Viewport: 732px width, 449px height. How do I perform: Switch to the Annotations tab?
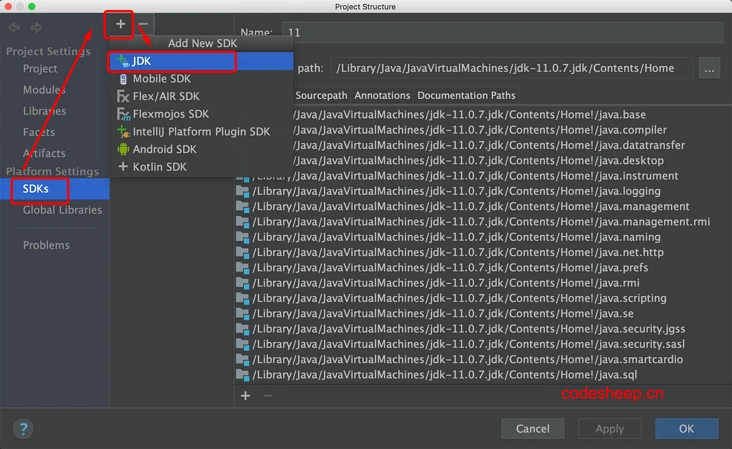pos(382,96)
